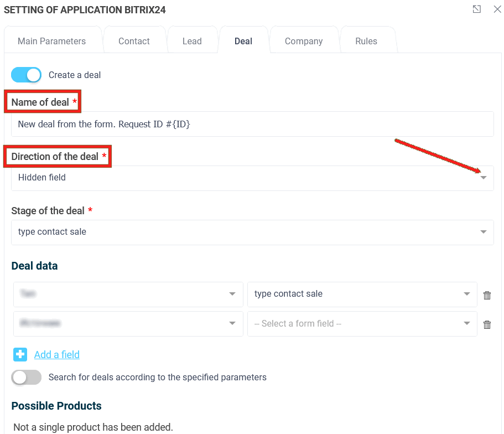Open the "Rules" tab
This screenshot has width=504, height=434.
point(366,40)
